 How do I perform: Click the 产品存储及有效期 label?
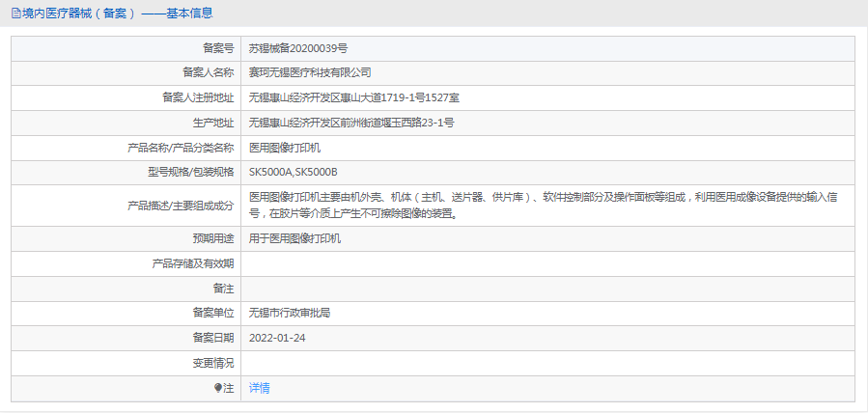click(x=193, y=263)
